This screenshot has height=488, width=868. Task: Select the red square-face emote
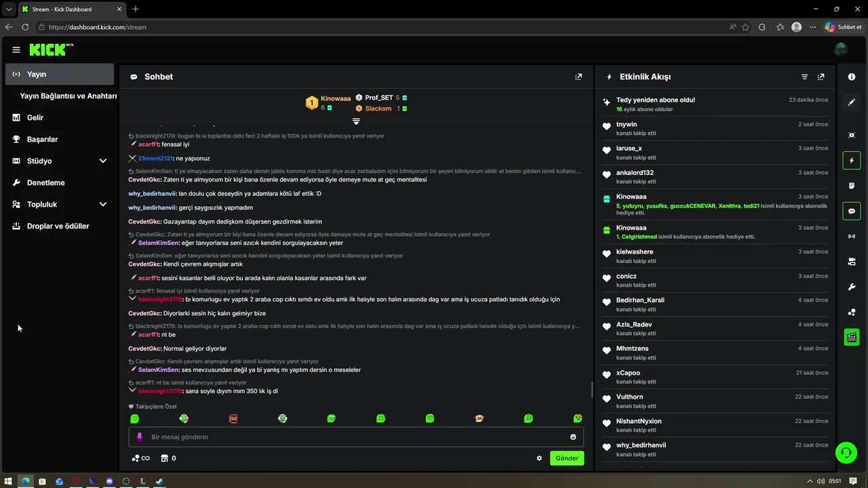coord(233,419)
